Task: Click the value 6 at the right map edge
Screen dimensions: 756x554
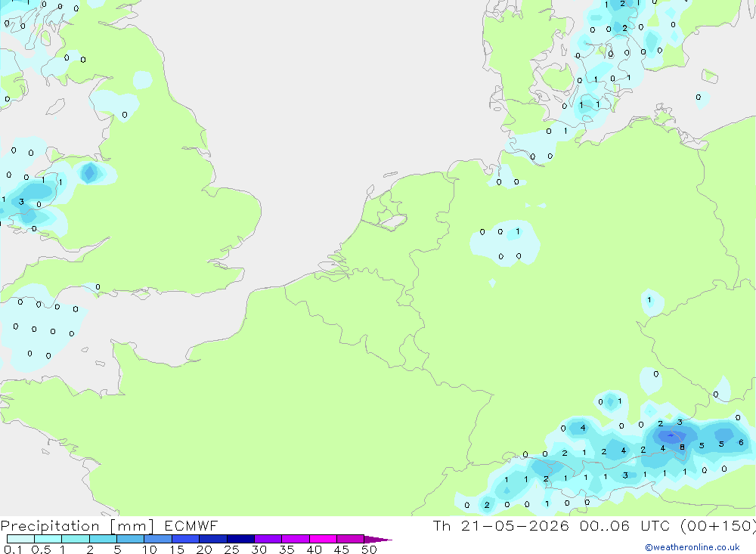Action: (x=741, y=441)
